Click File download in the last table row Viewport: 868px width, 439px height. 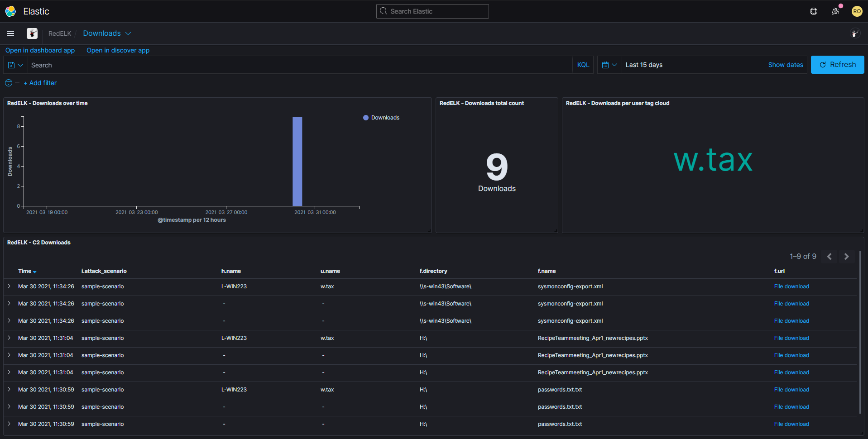pyautogui.click(x=791, y=424)
